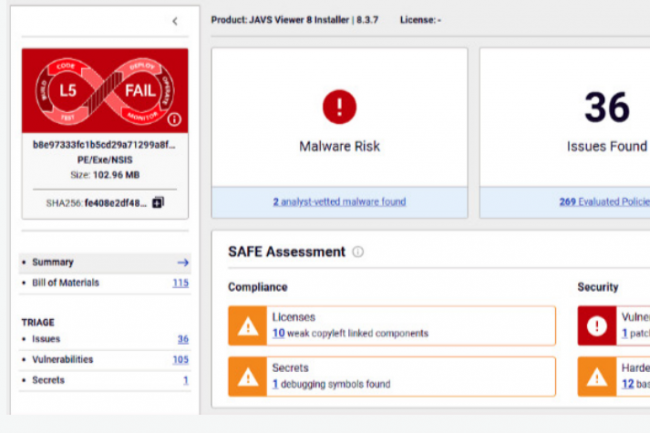The image size is (650, 433).
Task: Click the Secrets orange warning icon
Action: [x=246, y=376]
